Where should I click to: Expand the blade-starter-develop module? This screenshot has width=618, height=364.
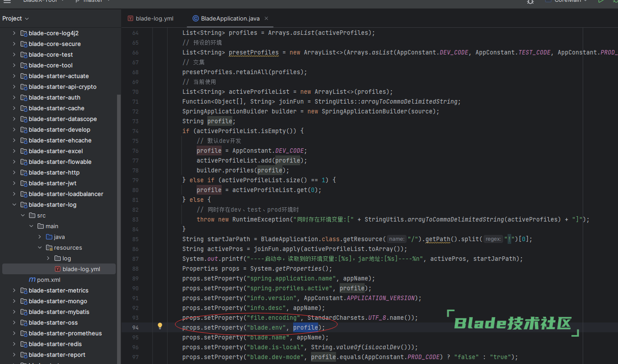[14, 130]
